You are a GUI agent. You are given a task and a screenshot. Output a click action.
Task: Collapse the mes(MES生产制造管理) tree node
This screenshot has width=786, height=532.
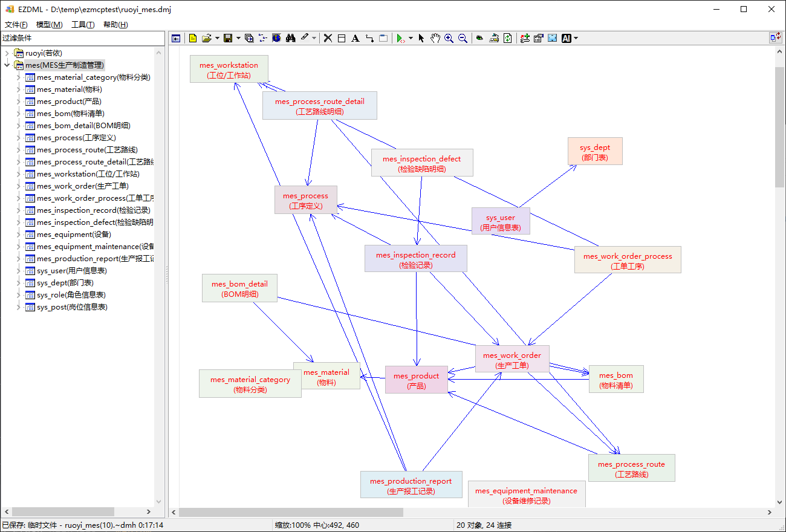pos(7,65)
